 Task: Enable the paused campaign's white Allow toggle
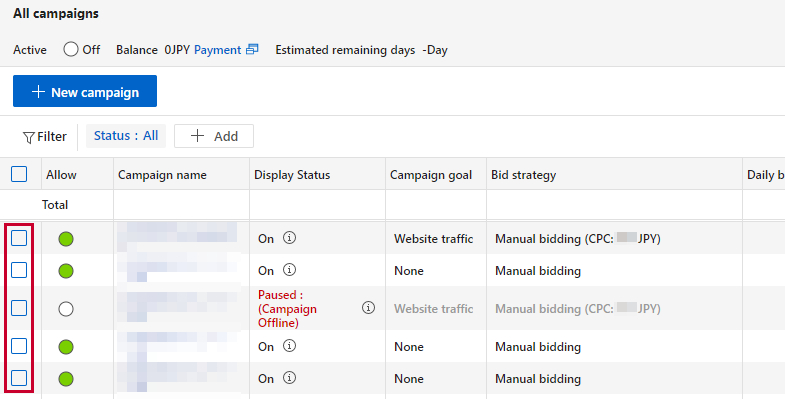(x=66, y=308)
